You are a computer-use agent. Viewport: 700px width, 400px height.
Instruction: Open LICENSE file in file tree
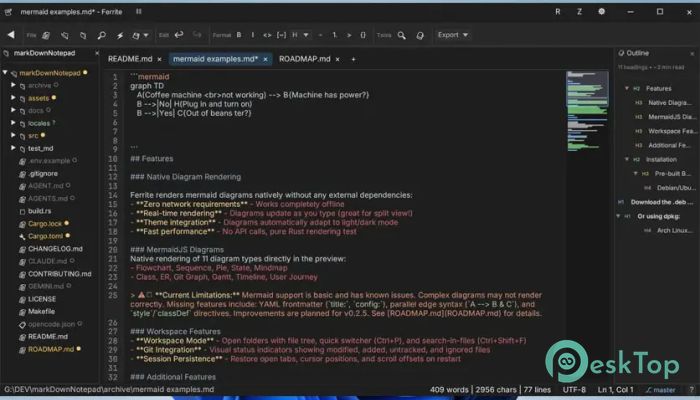[42, 299]
